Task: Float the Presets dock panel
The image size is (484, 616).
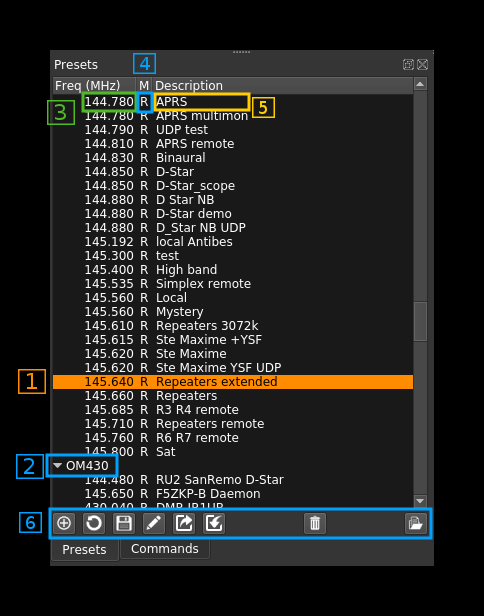Action: pyautogui.click(x=409, y=64)
